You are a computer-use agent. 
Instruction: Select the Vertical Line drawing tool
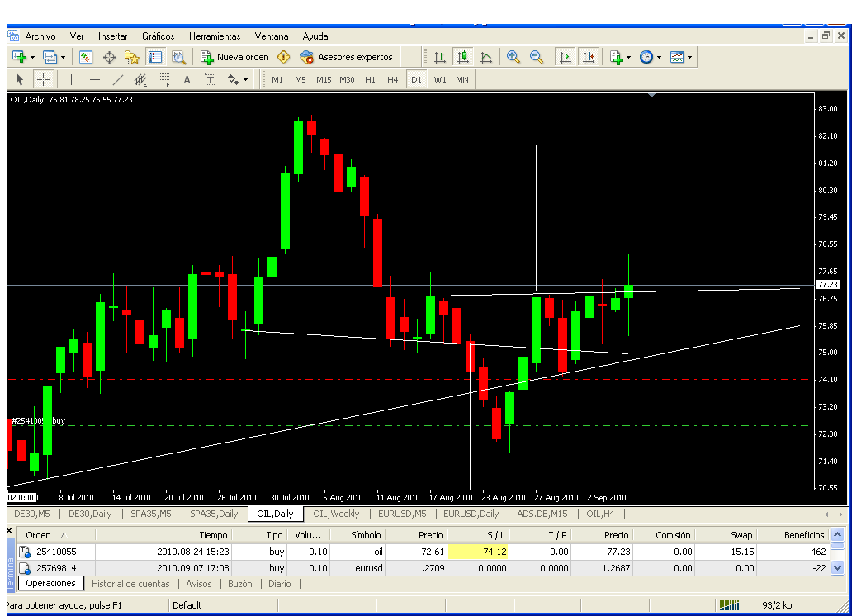tap(71, 80)
